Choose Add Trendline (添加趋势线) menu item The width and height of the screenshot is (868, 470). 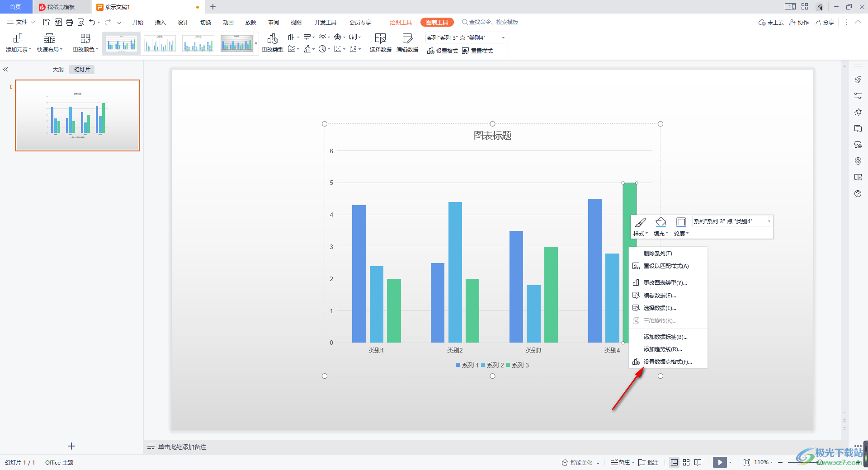tap(668, 349)
